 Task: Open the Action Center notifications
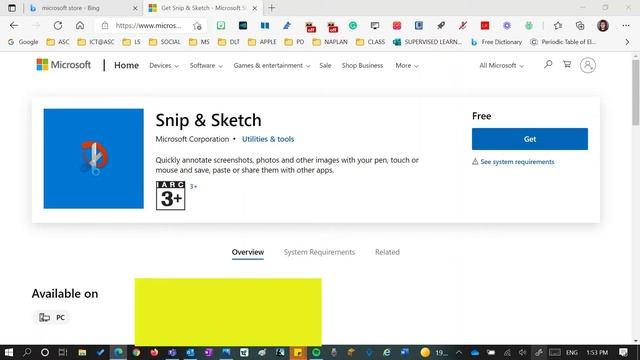point(623,352)
